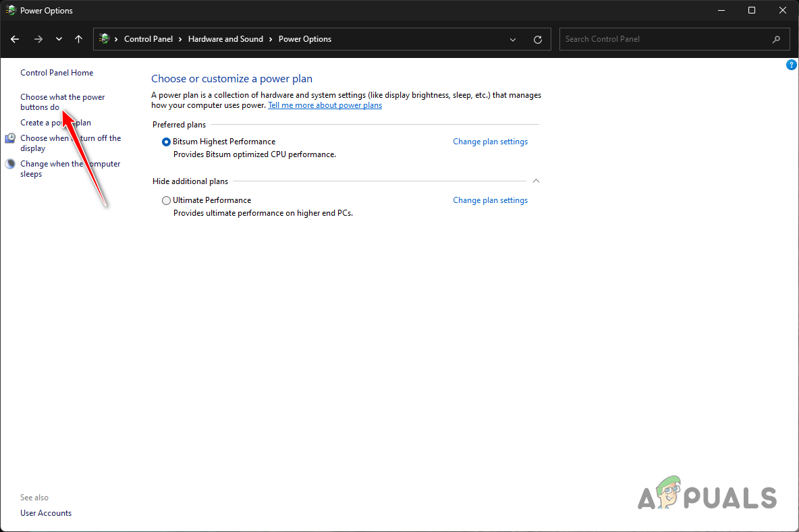This screenshot has width=799, height=532.
Task: Click the search magnifier icon
Action: click(777, 39)
